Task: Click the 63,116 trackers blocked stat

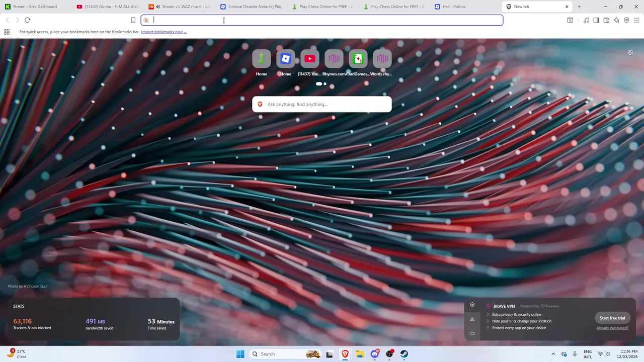Action: point(32,324)
